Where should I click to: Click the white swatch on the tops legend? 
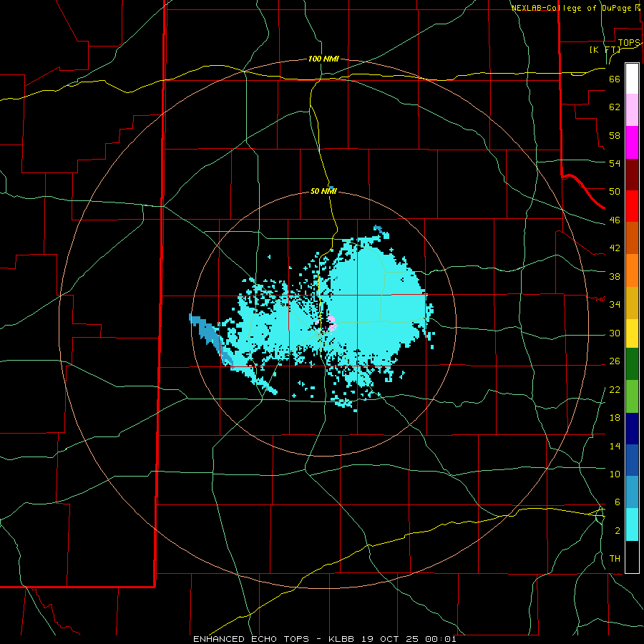[x=632, y=79]
